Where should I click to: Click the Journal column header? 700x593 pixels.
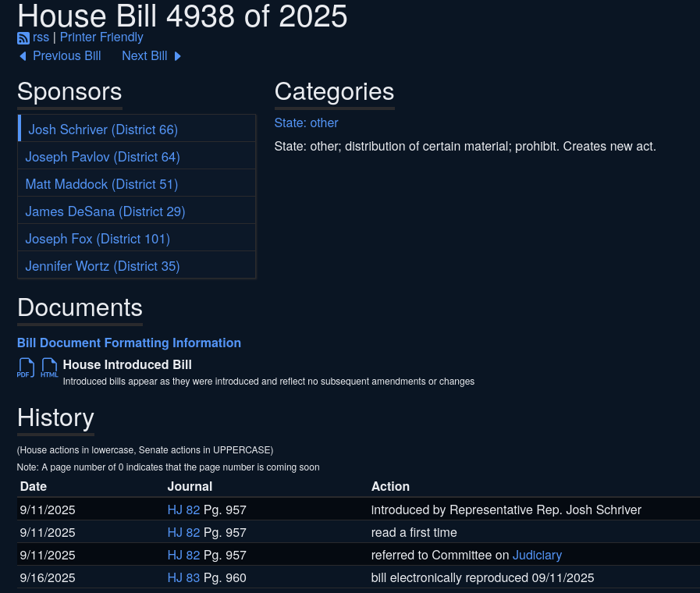pos(190,486)
